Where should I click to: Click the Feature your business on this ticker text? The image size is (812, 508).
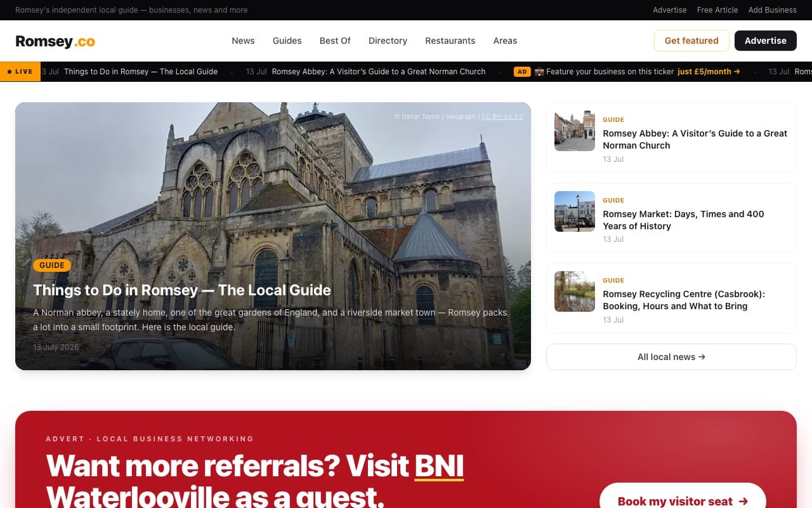click(610, 72)
